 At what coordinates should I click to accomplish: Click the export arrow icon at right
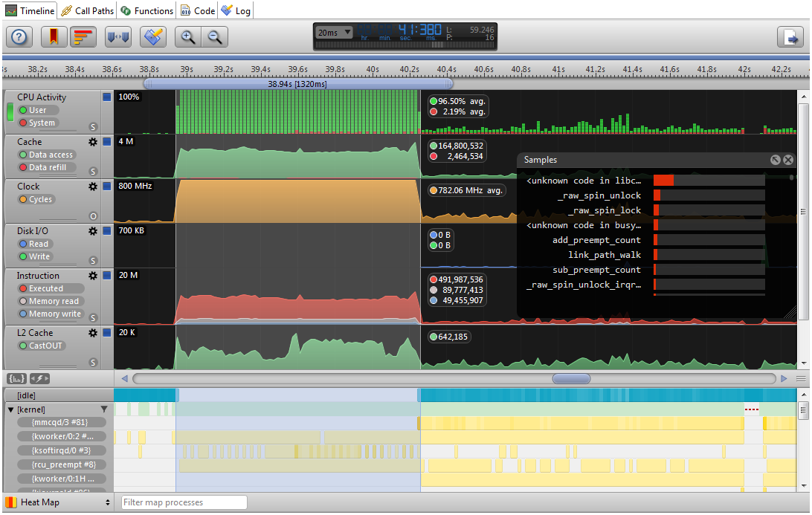[790, 36]
